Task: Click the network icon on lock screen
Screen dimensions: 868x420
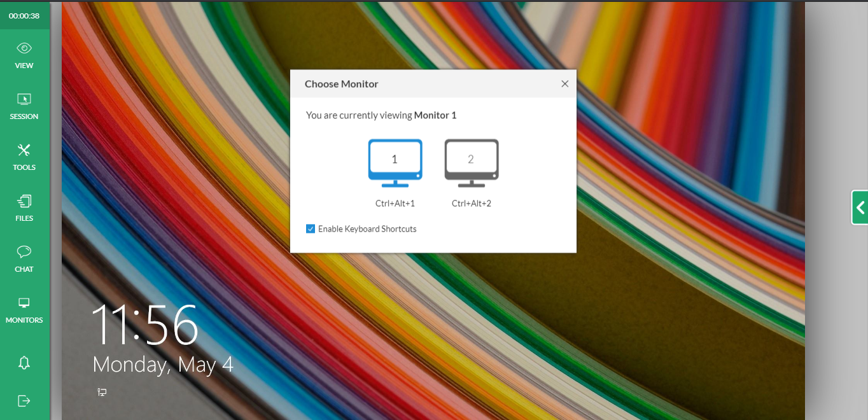Action: pyautogui.click(x=102, y=392)
